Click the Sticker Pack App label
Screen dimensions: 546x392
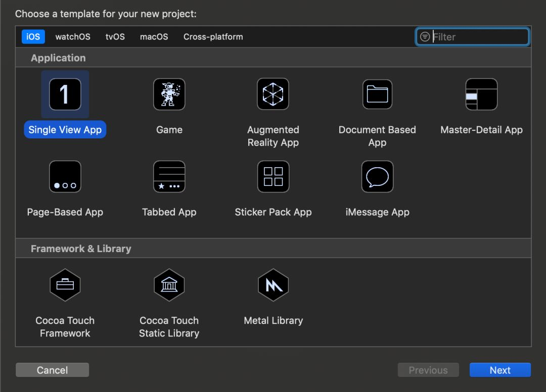273,212
